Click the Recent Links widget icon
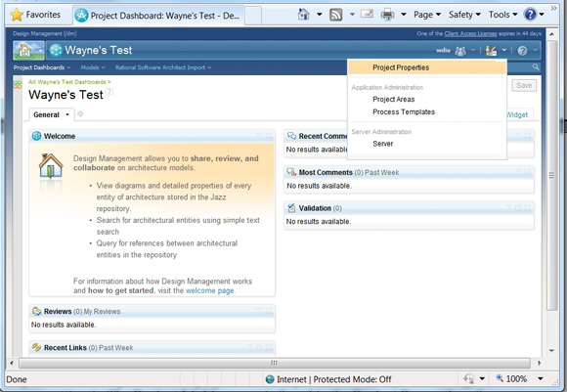The width and height of the screenshot is (567, 392). tap(36, 347)
